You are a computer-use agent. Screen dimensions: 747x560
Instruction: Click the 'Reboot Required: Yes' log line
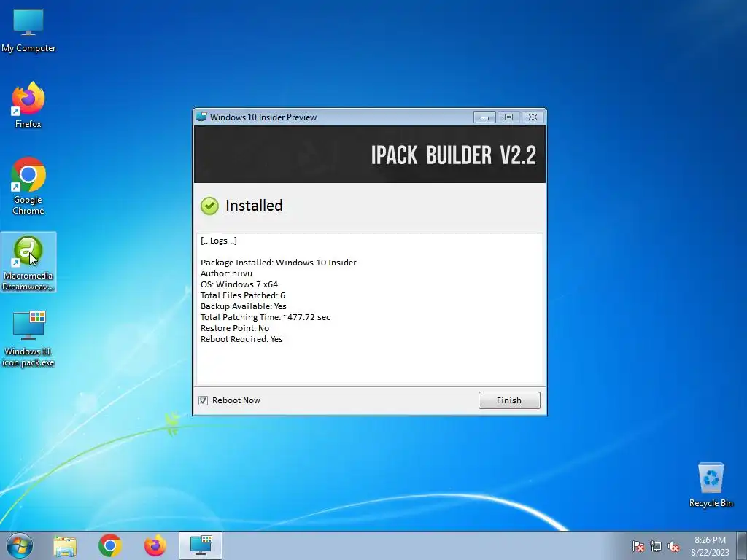[x=241, y=339]
